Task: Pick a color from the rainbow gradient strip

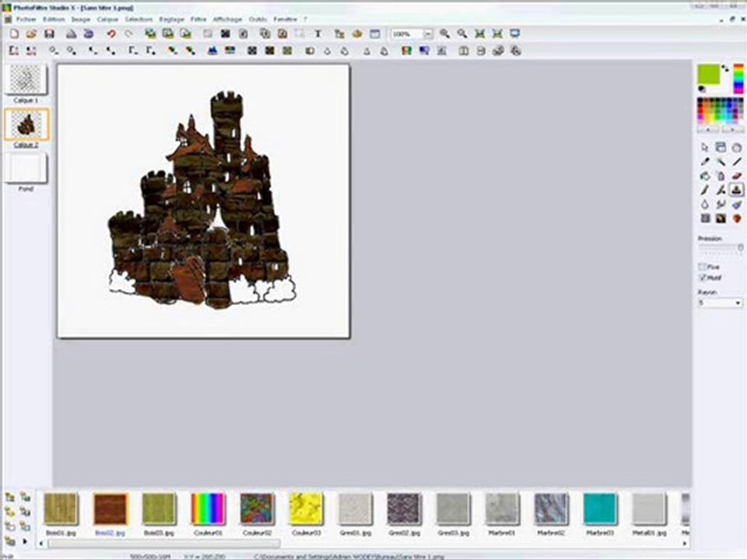Action: tap(738, 79)
